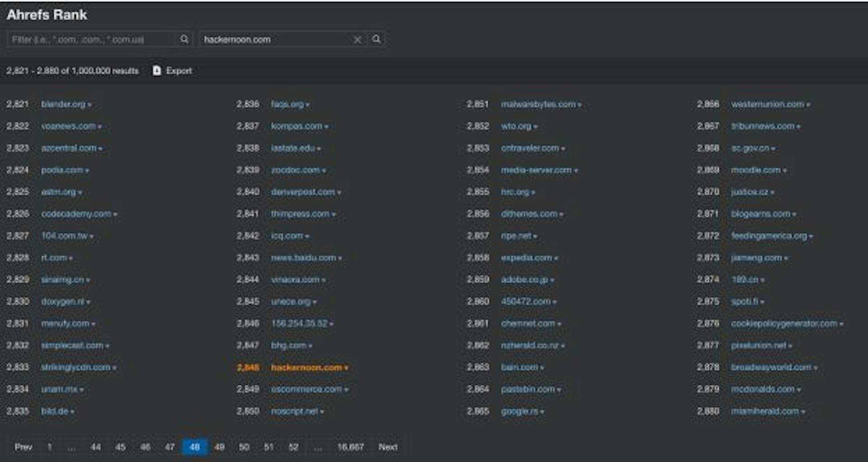
Task: Open dropdown arrow next to pastebin.com
Action: [559, 390]
